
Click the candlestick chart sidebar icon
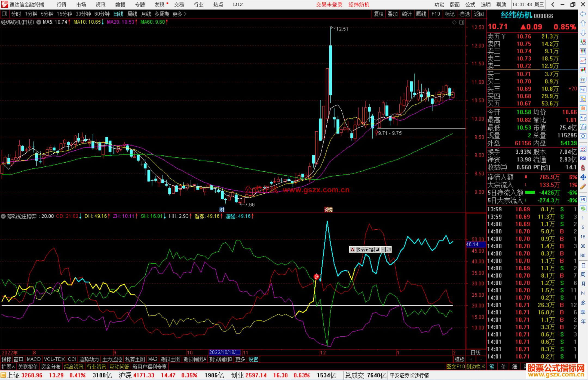[583, 70]
